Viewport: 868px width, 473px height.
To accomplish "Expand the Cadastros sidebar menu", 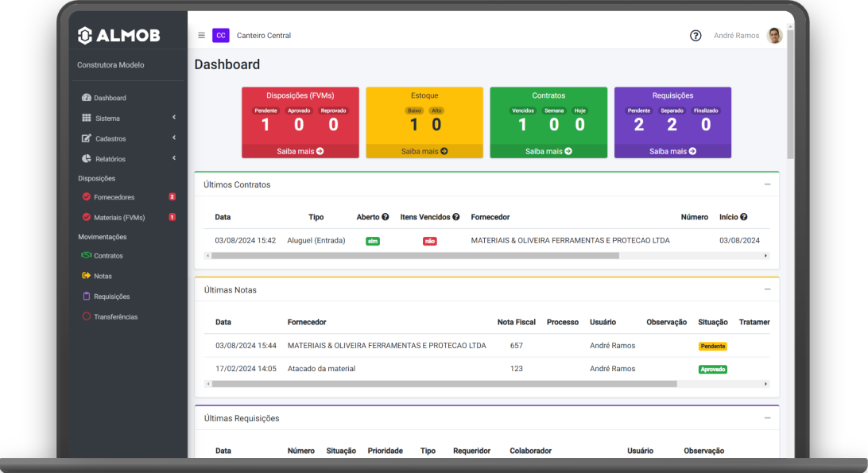I will pyautogui.click(x=110, y=138).
